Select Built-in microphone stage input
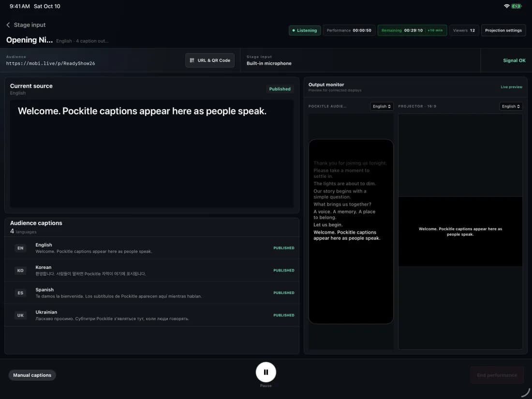Viewport: 532px width, 399px height. pyautogui.click(x=269, y=63)
